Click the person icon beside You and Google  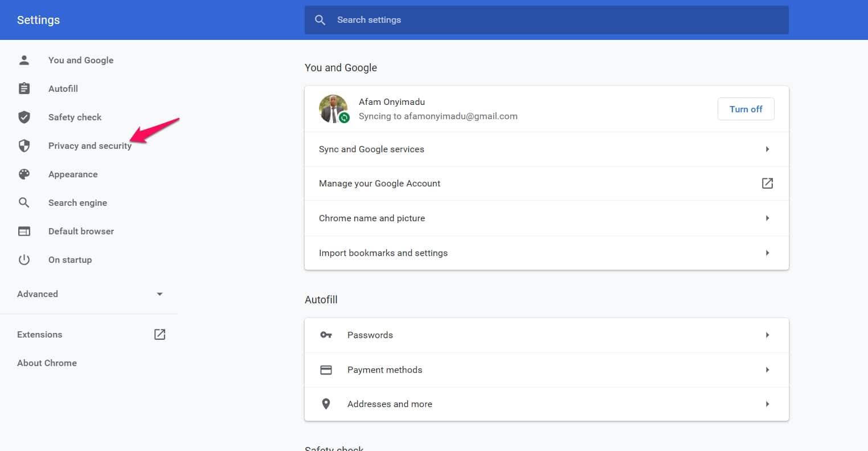24,60
